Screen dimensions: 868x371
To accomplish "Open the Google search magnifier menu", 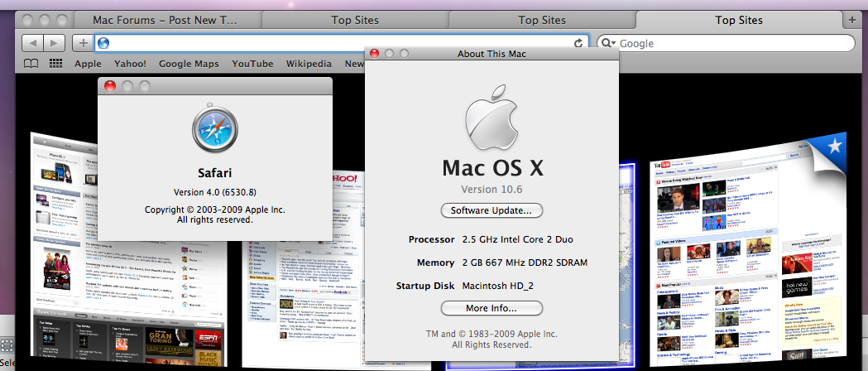I will pyautogui.click(x=608, y=43).
